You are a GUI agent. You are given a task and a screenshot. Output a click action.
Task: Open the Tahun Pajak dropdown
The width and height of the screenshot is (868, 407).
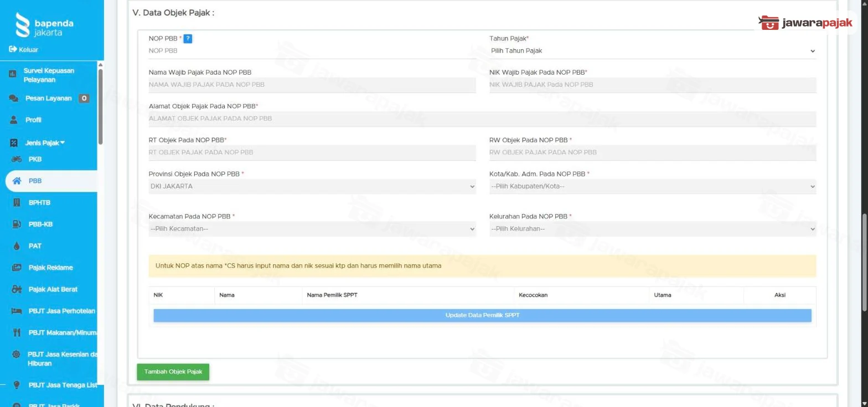(653, 51)
